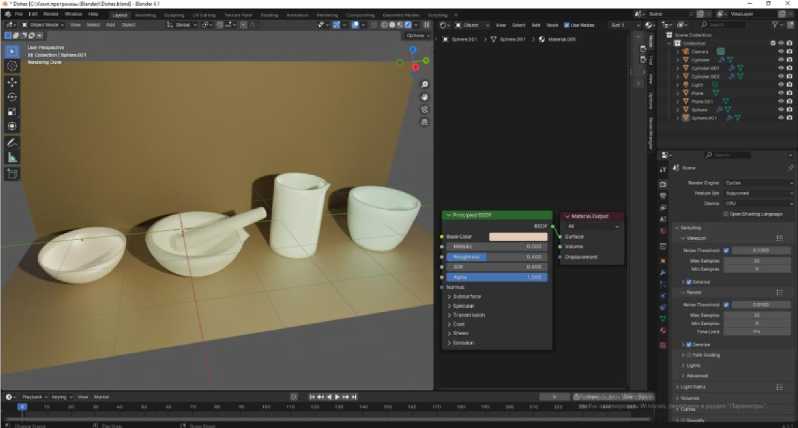Select the Move tool in viewport toolbar
The image size is (798, 428).
pos(12,82)
